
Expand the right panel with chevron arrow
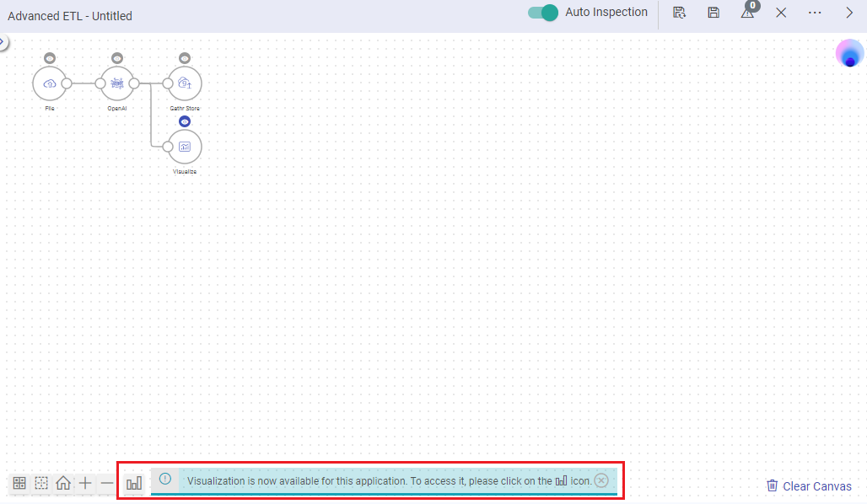click(x=849, y=13)
